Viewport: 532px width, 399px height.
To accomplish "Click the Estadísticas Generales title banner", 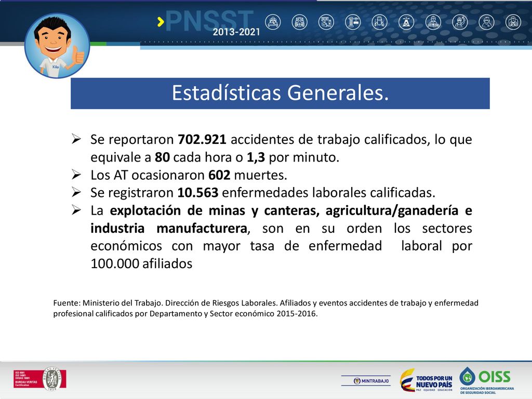I will 280,94.
